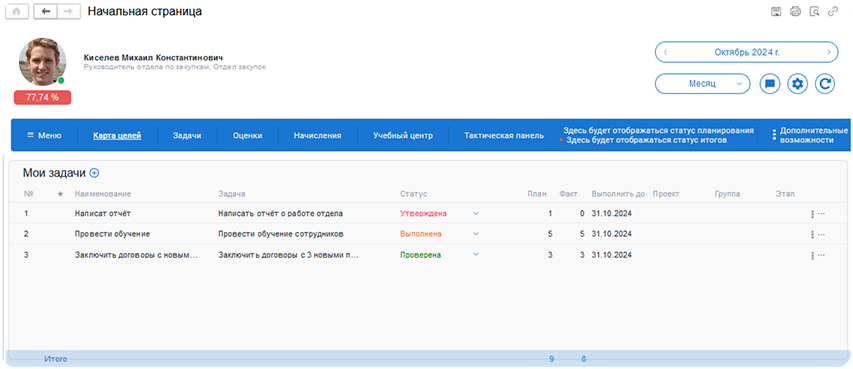The height and width of the screenshot is (369, 853).
Task: Open the chat message bubble icon
Action: [770, 84]
